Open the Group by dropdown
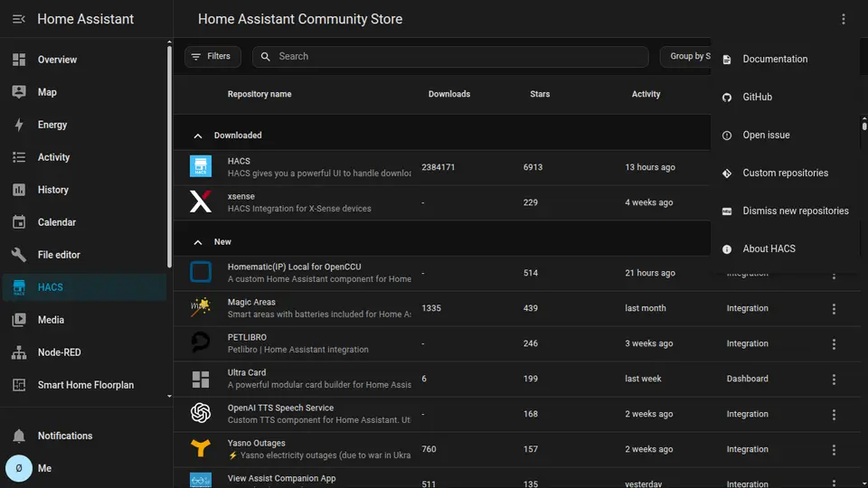868x488 pixels. coord(685,56)
